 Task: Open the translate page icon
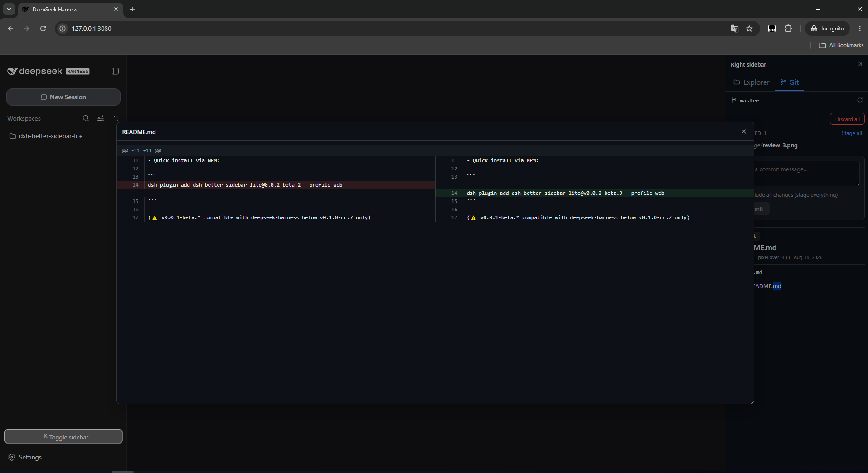tap(735, 29)
